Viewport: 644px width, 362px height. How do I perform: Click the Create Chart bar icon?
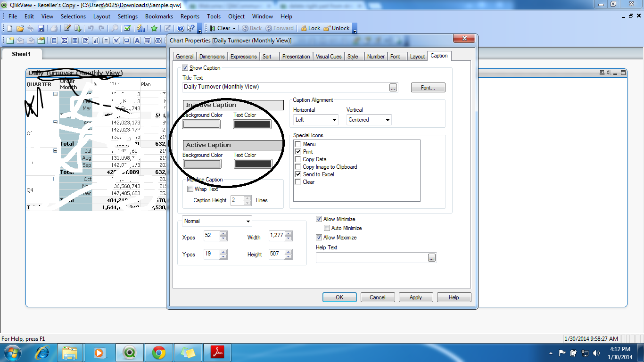(x=96, y=41)
